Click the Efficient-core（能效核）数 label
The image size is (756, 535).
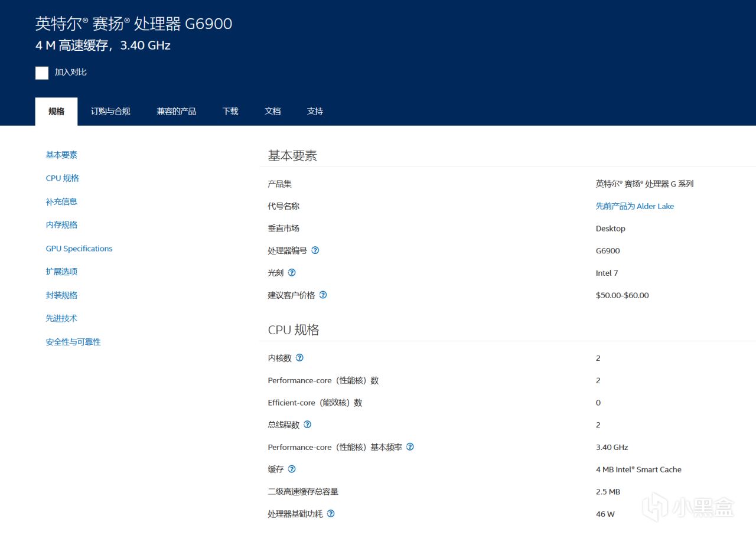(315, 403)
